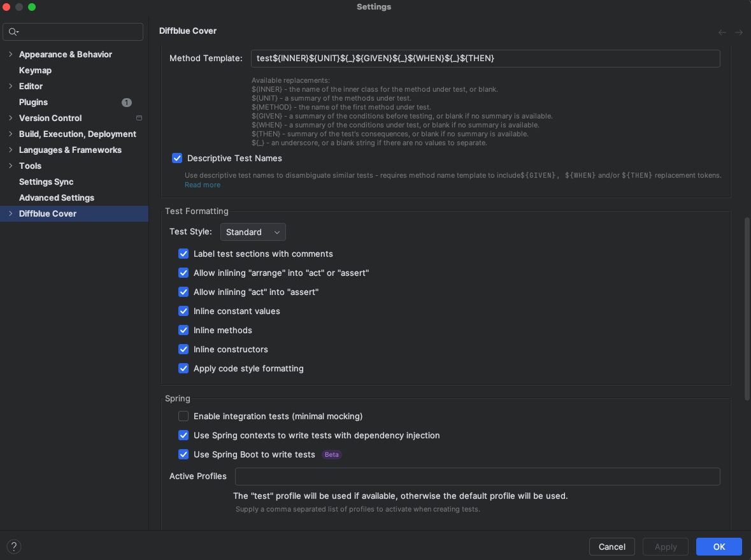Select Keymap in the settings list
This screenshot has width=751, height=560.
tap(35, 70)
